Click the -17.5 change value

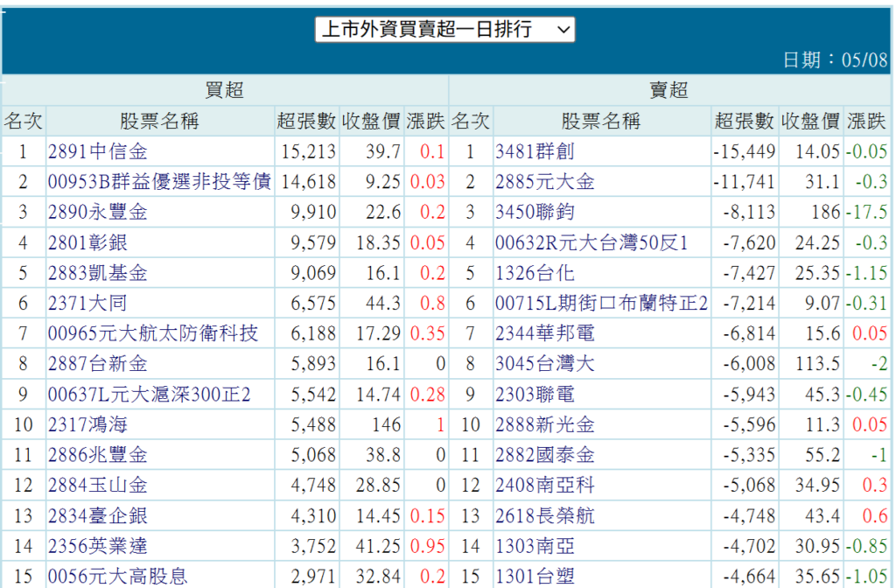click(867, 212)
